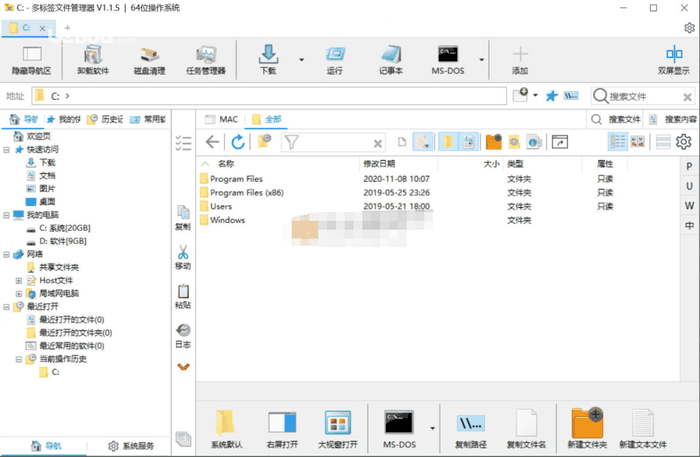Screen dimensions: 700x457
Task: Toggle the thumbnail view mode
Action: (638, 142)
